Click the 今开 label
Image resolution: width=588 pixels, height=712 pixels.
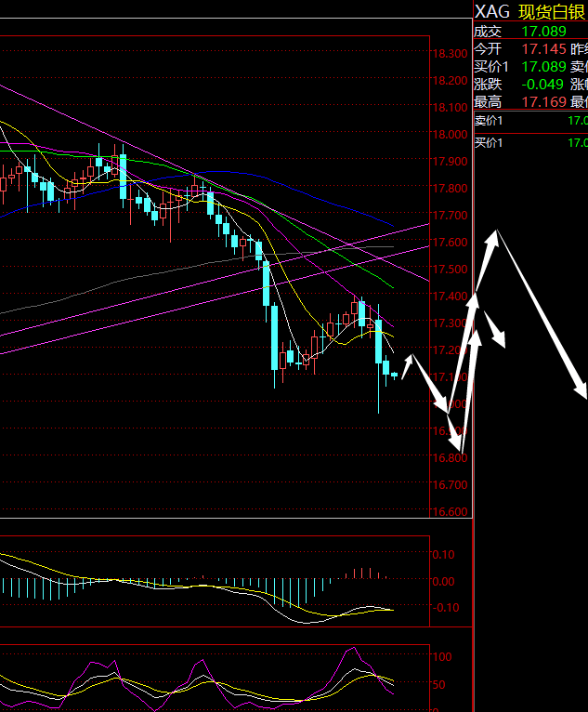coord(488,49)
